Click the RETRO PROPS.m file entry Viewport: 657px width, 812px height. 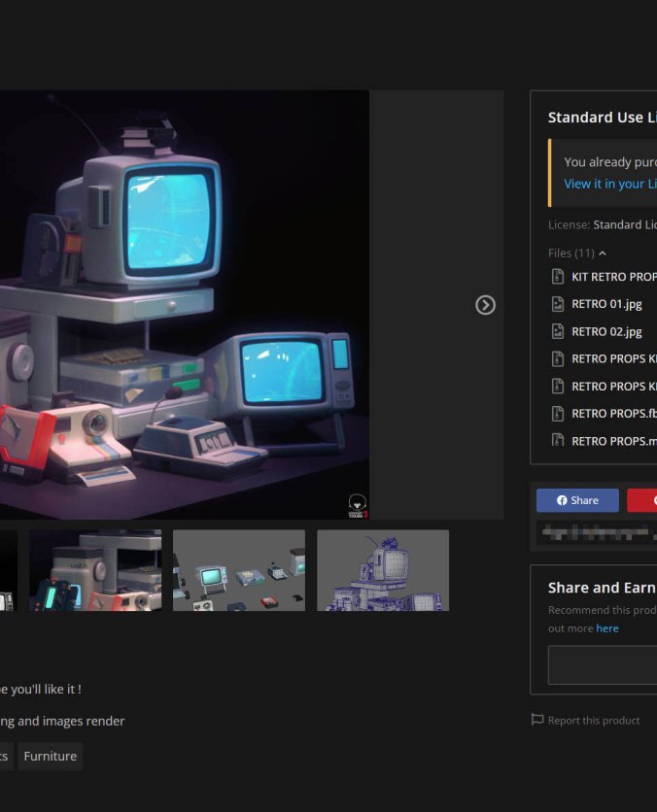[612, 440]
